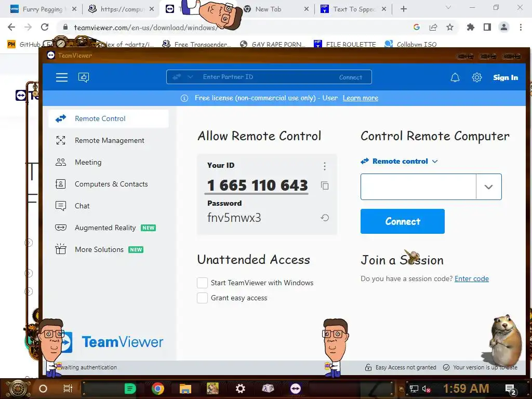
Task: Click the large Connect button
Action: point(403,221)
